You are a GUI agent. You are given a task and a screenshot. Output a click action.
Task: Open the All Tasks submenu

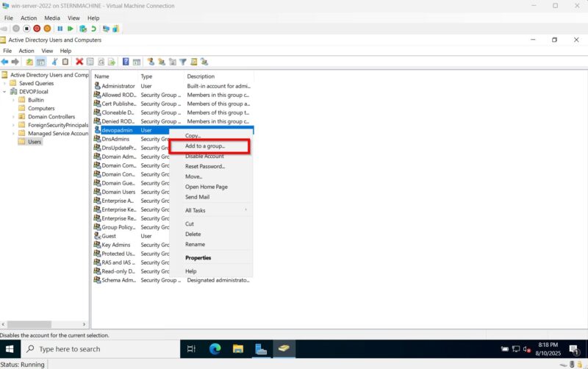click(211, 210)
